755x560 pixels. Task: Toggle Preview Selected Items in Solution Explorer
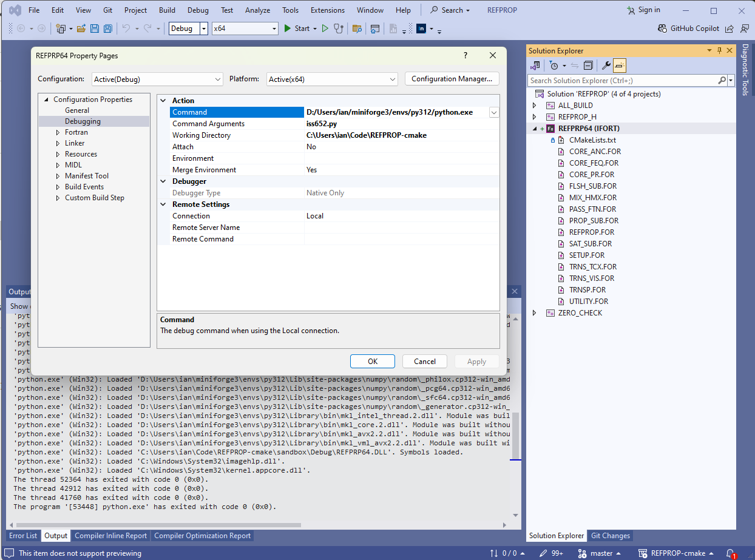620,66
